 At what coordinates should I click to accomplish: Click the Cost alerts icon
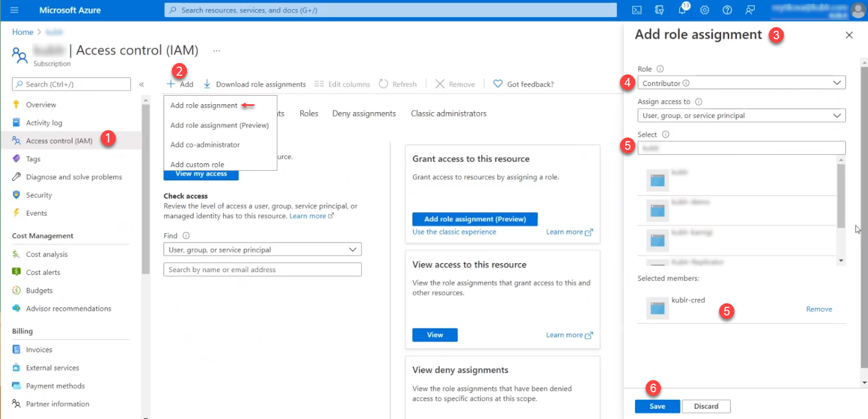tap(16, 272)
